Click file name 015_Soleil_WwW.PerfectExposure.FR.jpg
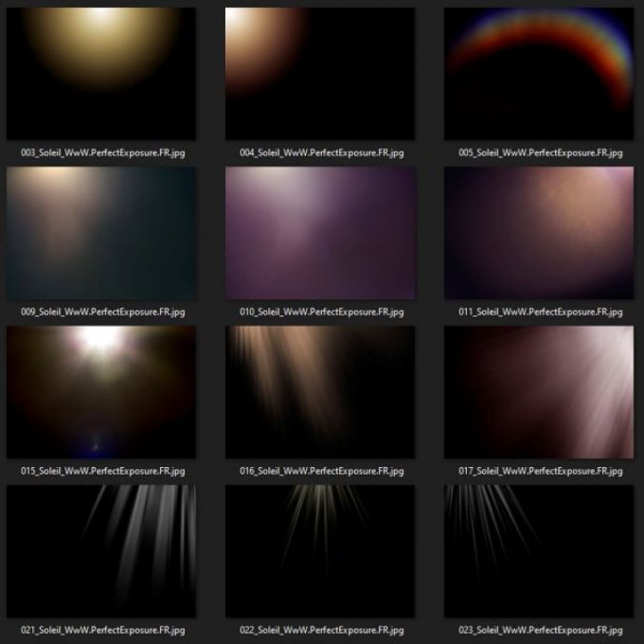The image size is (644, 644). coord(102,471)
